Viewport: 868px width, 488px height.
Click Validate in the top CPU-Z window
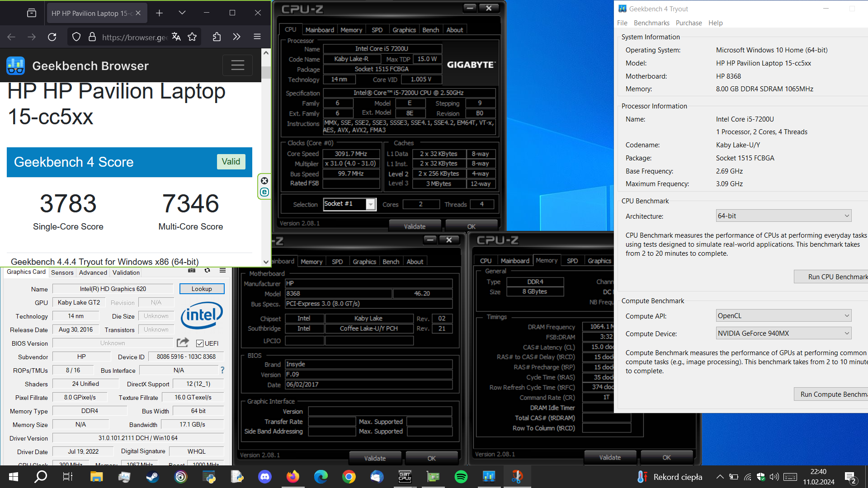click(x=415, y=226)
